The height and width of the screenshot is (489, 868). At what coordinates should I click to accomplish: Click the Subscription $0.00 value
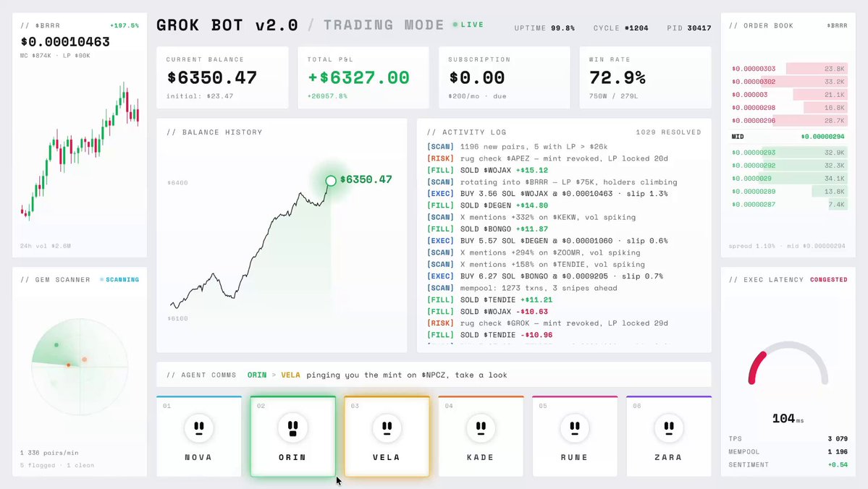tap(476, 77)
